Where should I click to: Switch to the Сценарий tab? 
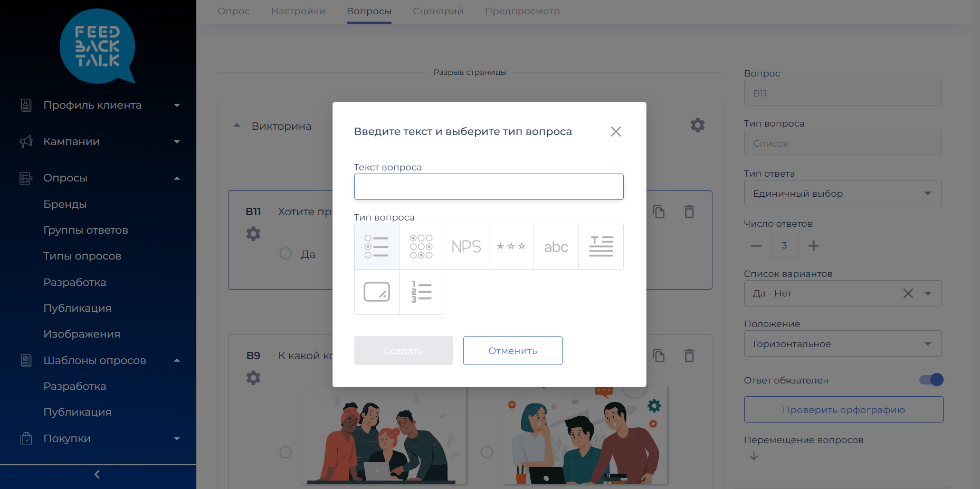pyautogui.click(x=438, y=11)
